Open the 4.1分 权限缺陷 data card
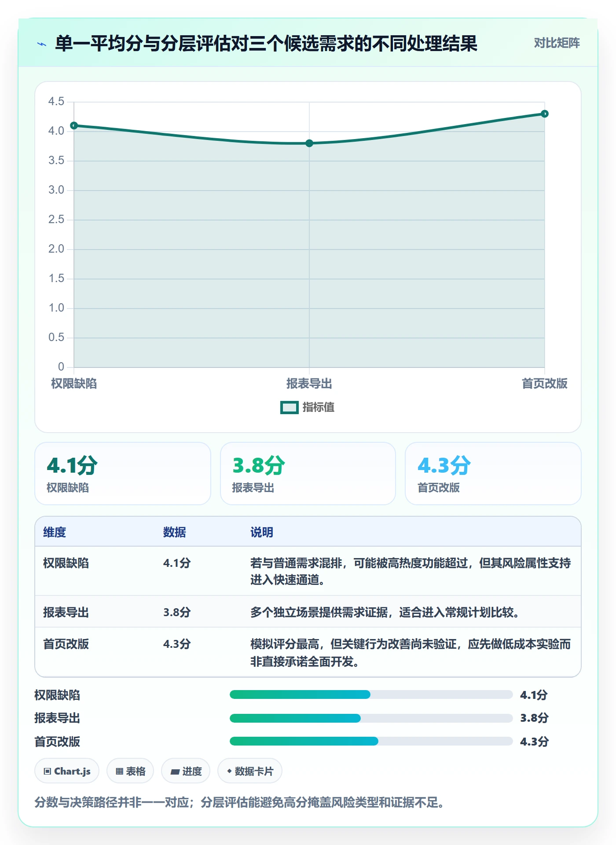616x845 pixels. coord(123,474)
